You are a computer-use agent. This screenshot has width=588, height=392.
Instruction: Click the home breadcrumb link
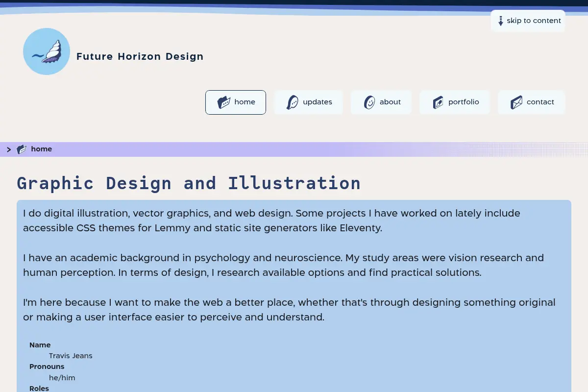click(x=41, y=149)
